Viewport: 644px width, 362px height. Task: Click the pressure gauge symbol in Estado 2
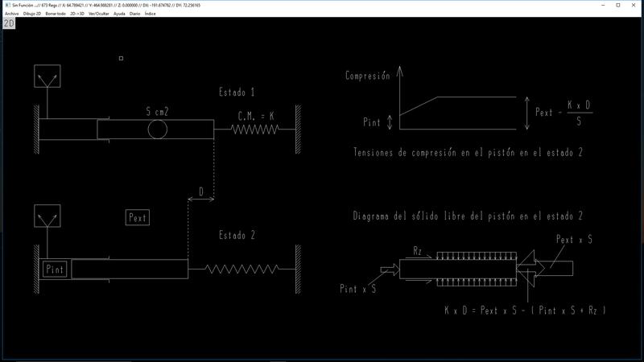pyautogui.click(x=47, y=216)
